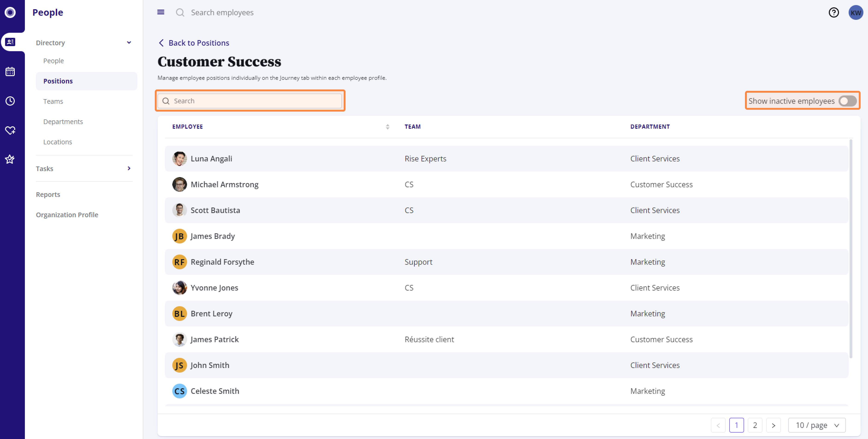
Task: Open the help question mark icon
Action: point(834,12)
